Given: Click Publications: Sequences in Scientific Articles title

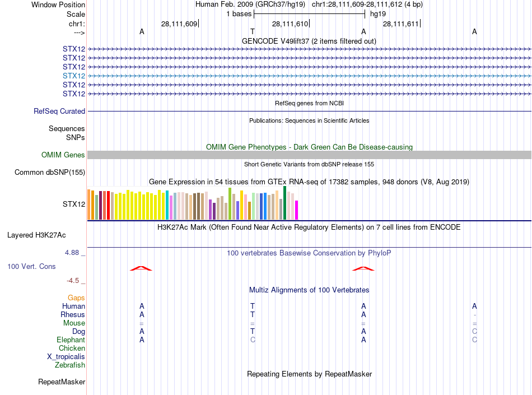Looking at the screenshot, I should 309,120.
